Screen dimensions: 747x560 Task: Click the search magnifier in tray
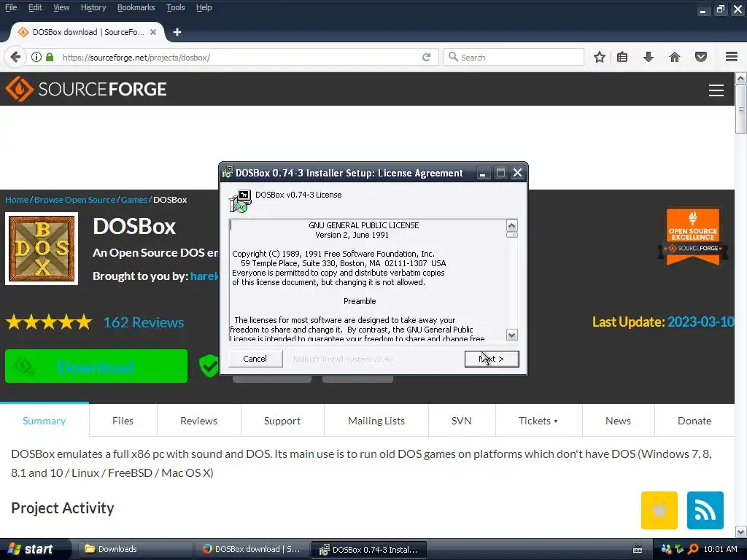(693, 549)
